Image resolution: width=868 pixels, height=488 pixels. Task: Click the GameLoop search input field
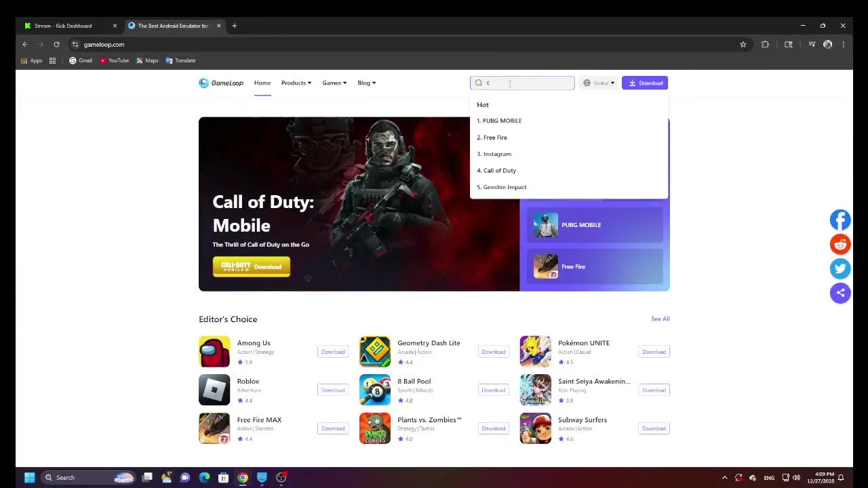point(522,83)
